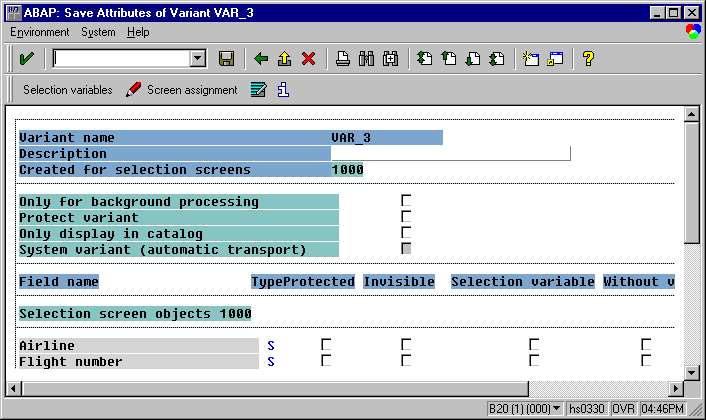Open help via the yellow question mark icon
Image resolution: width=706 pixels, height=420 pixels.
(588, 59)
